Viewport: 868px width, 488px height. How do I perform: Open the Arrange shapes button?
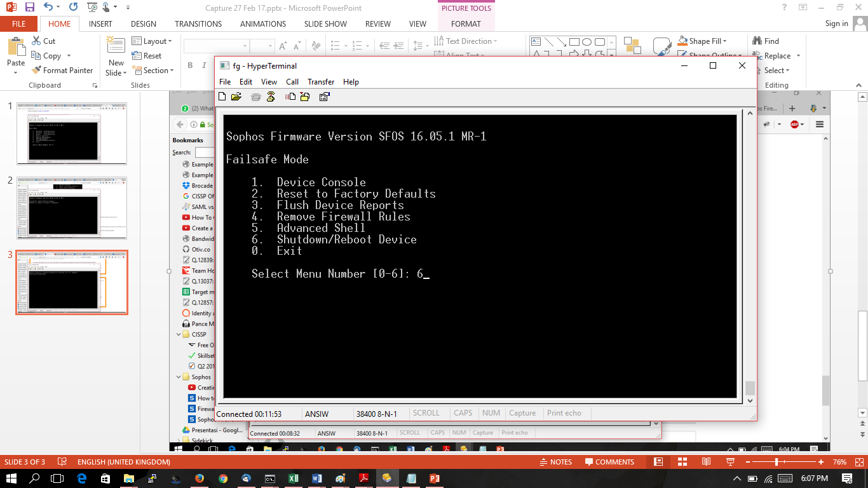[632, 47]
